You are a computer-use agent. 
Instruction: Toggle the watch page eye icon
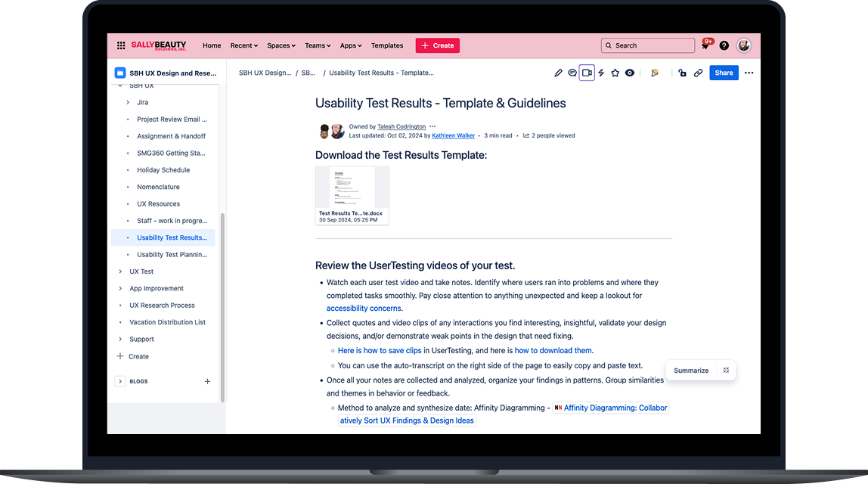pos(630,73)
